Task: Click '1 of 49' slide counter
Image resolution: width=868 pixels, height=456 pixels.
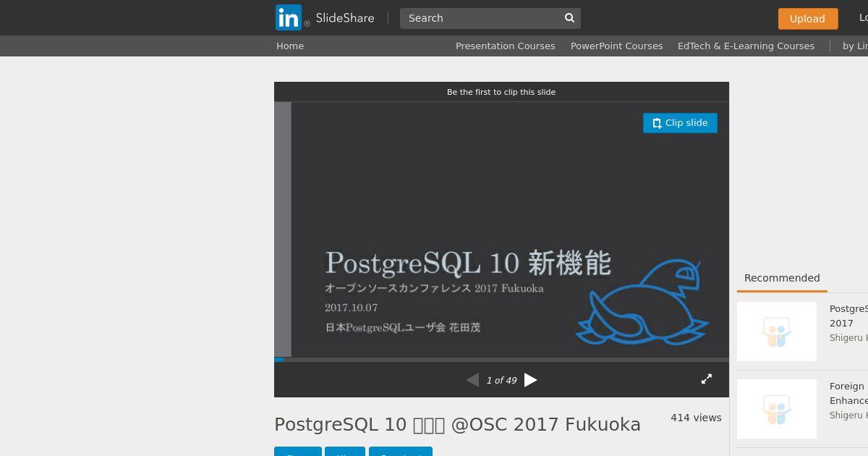Action: [501, 380]
